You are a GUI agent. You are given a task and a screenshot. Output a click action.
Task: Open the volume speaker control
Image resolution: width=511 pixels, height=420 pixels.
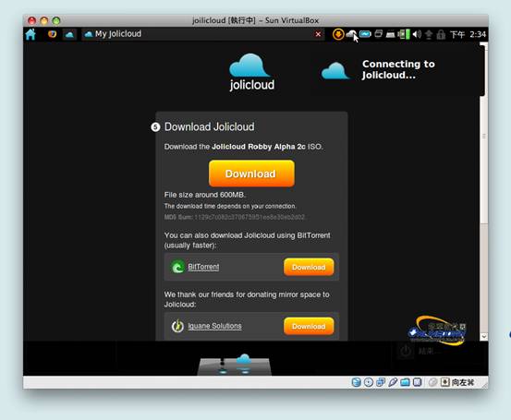[417, 34]
